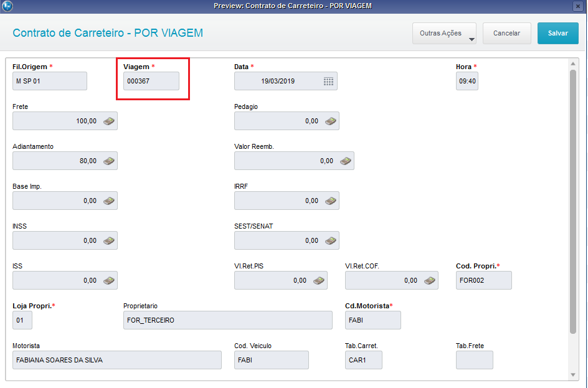The height and width of the screenshot is (388, 588).
Task: Open the calendar picker in Data field
Action: (x=328, y=82)
